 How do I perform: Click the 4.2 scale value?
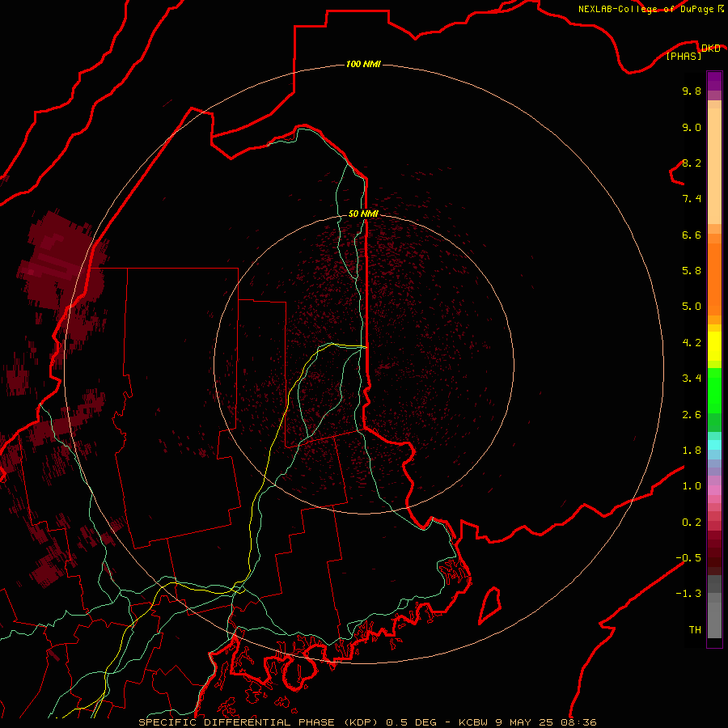pos(692,343)
